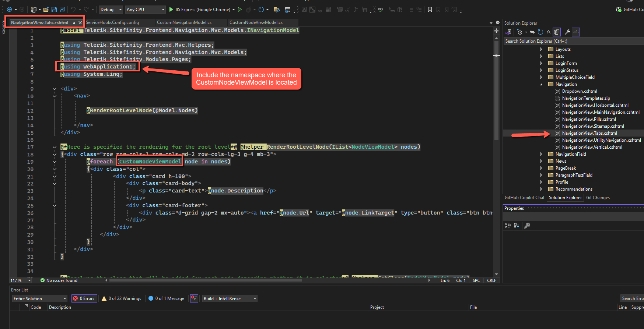Toggle the 0 Errors filter button
This screenshot has width=644, height=329.
click(84, 298)
